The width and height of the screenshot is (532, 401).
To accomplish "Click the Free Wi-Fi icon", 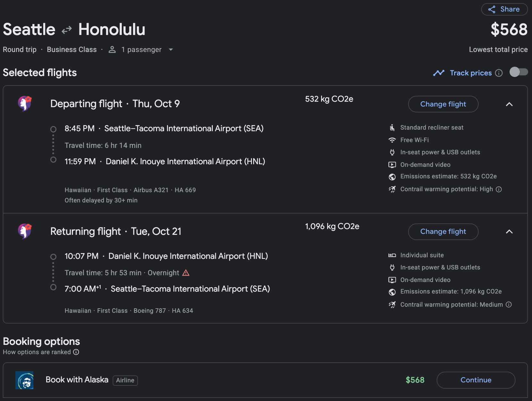I will (x=392, y=140).
